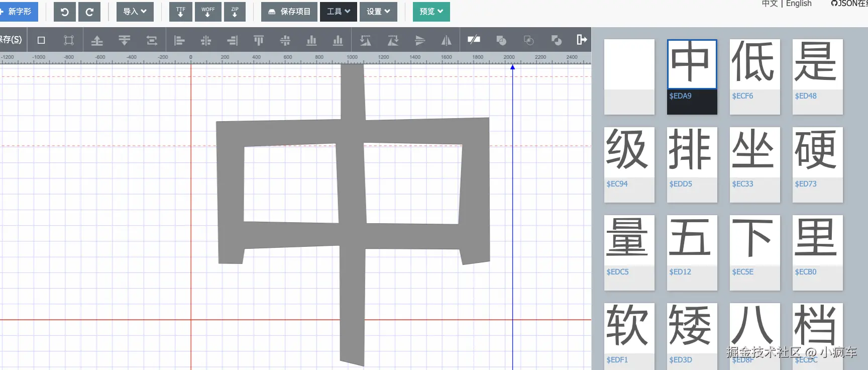Click 保存项目 save project button
This screenshot has height=370, width=868.
(x=289, y=12)
